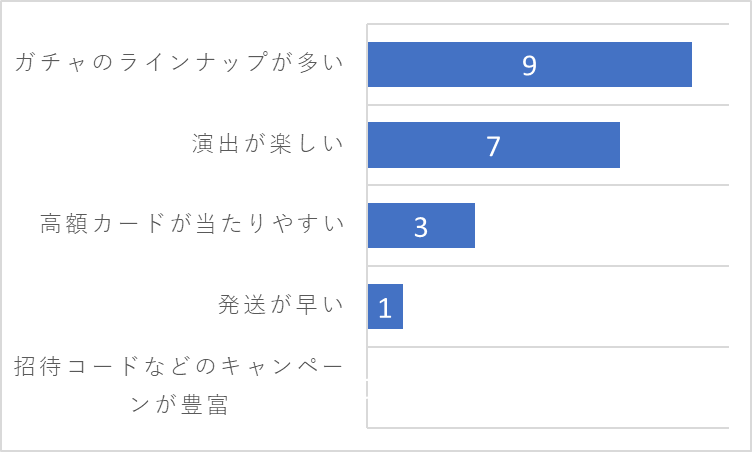Click the data label 9

point(529,65)
